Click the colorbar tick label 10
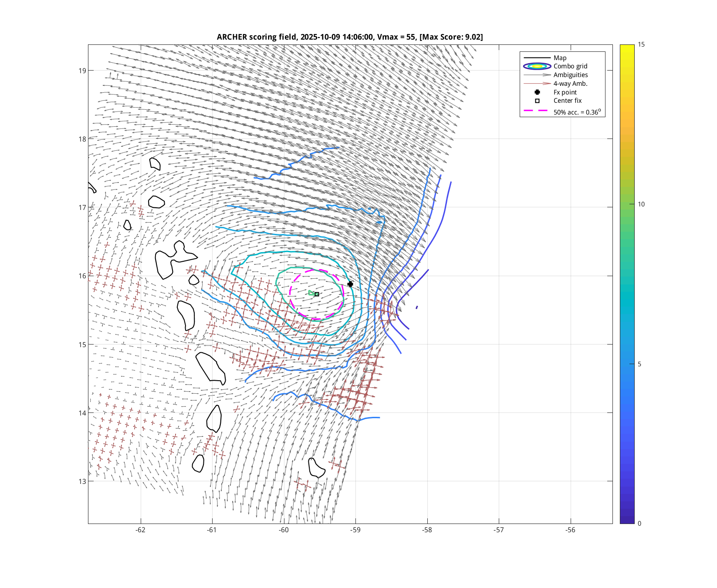The image size is (717, 588). click(x=641, y=204)
